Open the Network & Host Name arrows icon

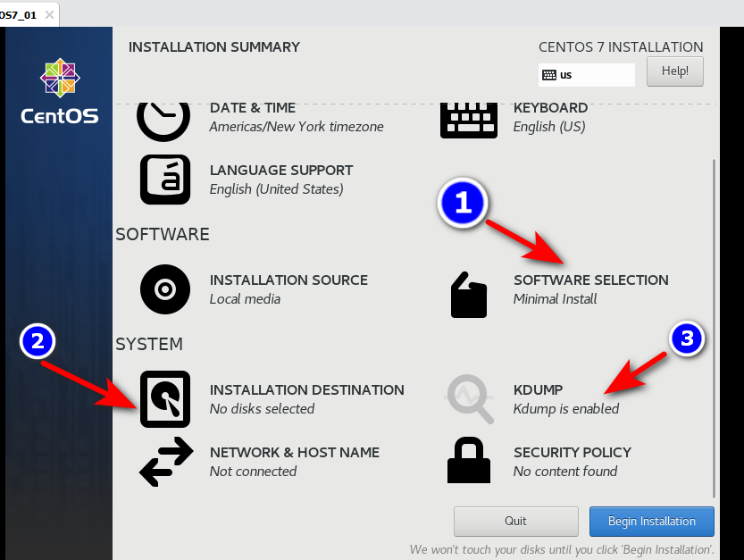point(166,462)
